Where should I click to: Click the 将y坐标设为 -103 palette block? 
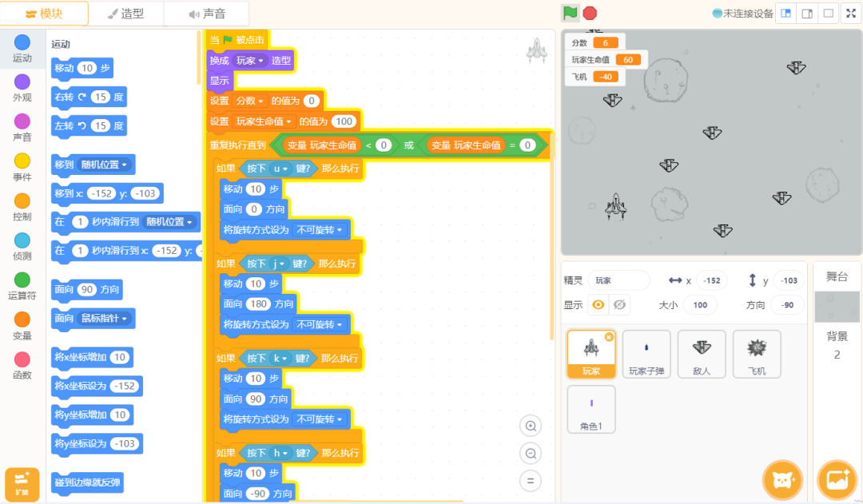click(x=97, y=443)
